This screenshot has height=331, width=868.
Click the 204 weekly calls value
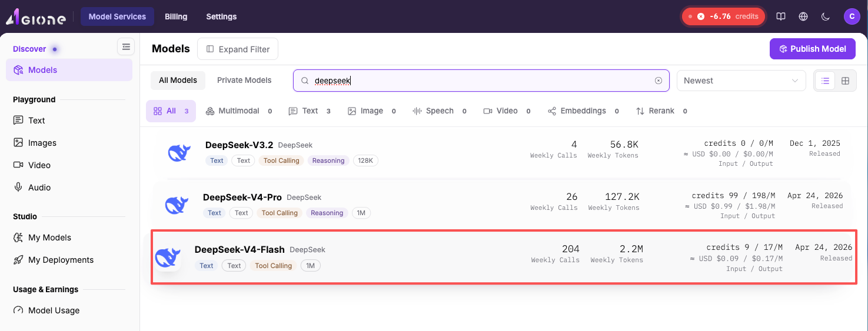570,249
